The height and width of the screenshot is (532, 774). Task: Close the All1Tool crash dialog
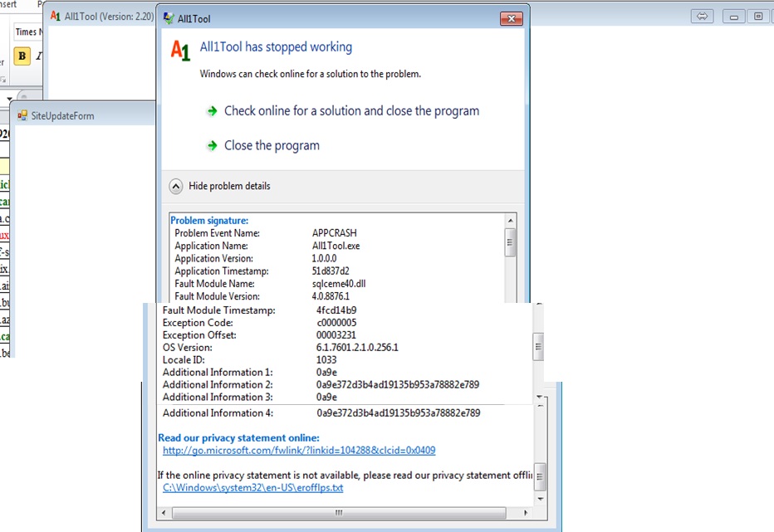(x=512, y=19)
